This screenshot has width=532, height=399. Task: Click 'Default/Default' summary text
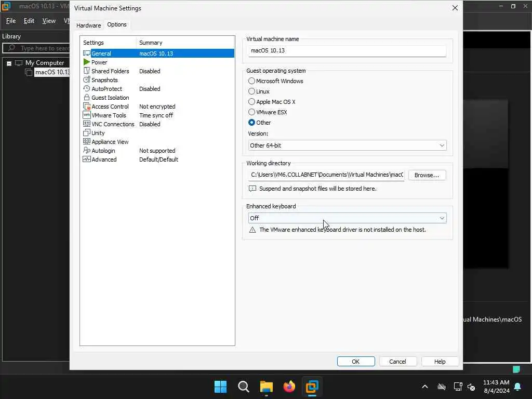[x=158, y=159]
